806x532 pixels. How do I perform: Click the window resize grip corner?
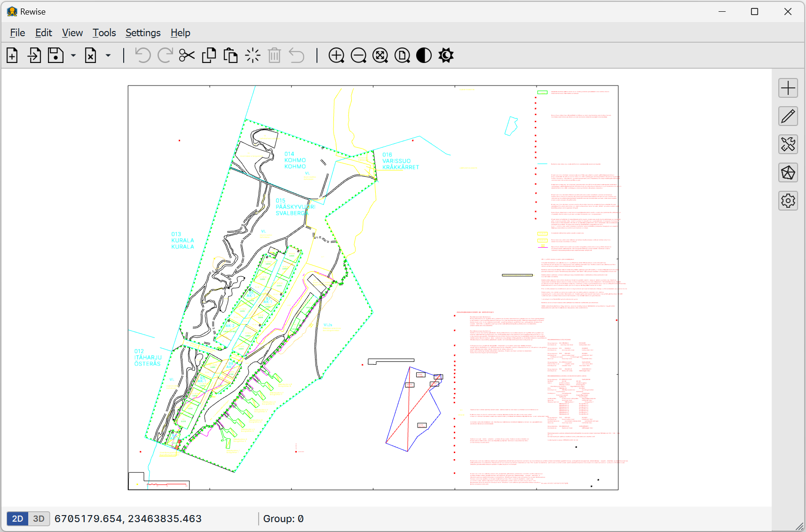799,526
